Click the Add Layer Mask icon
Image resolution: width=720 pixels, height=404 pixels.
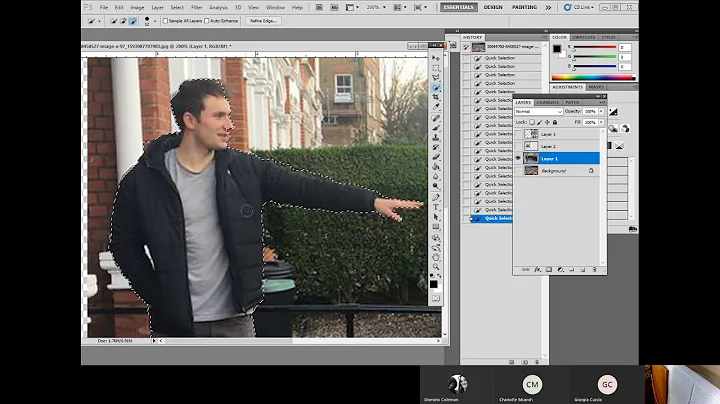(x=549, y=269)
